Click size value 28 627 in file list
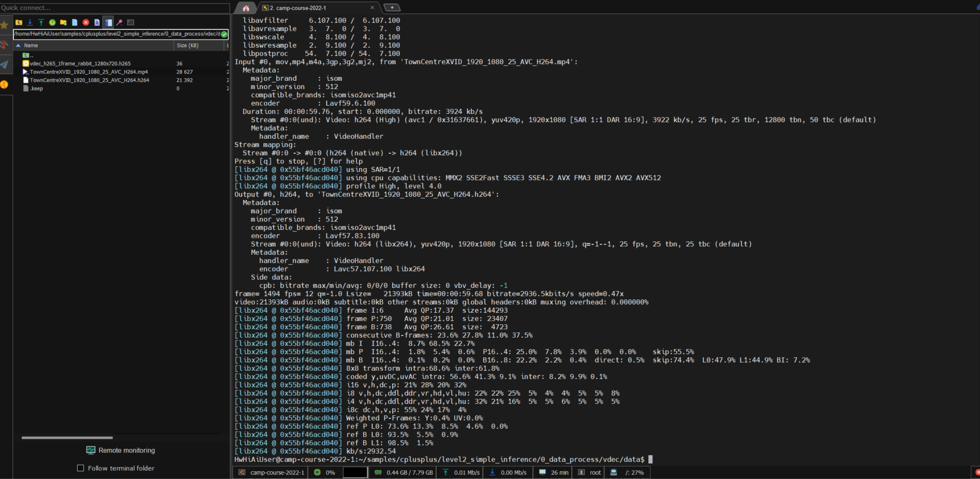980x479 pixels. (184, 72)
